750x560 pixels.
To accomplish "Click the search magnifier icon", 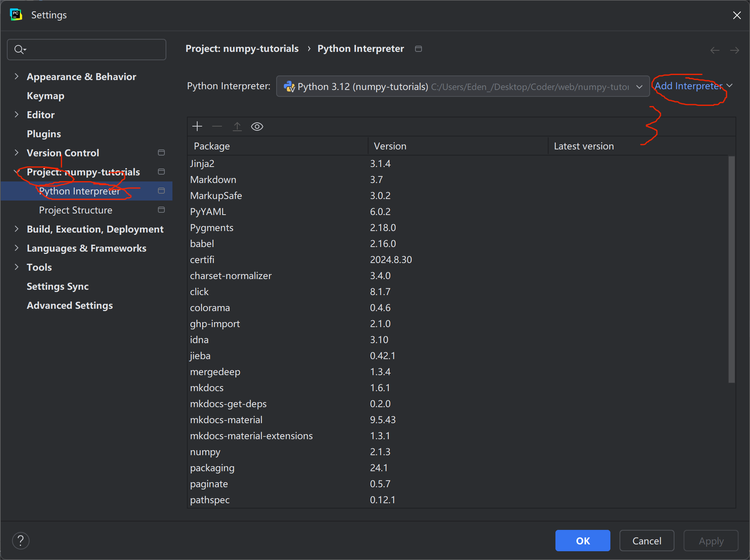I will (19, 50).
